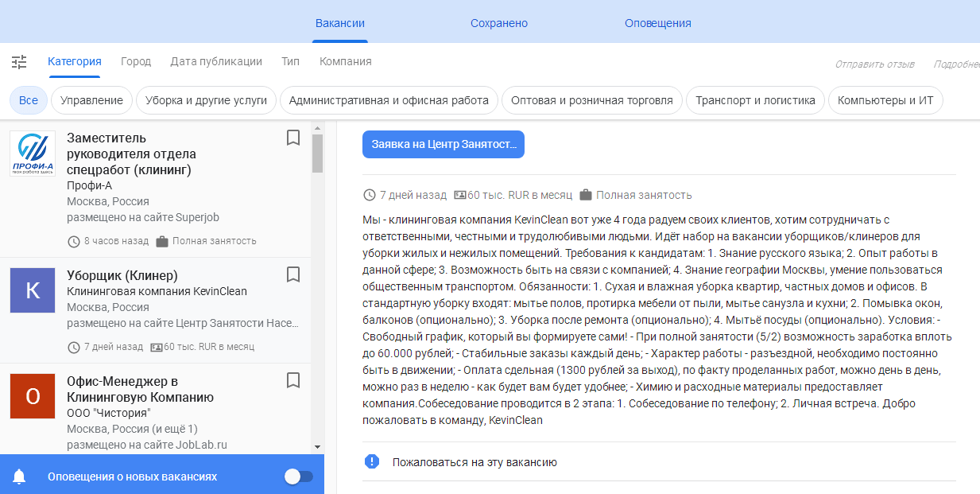Go to the Оповещения tab
Screen dimensions: 980x494
coord(657,23)
